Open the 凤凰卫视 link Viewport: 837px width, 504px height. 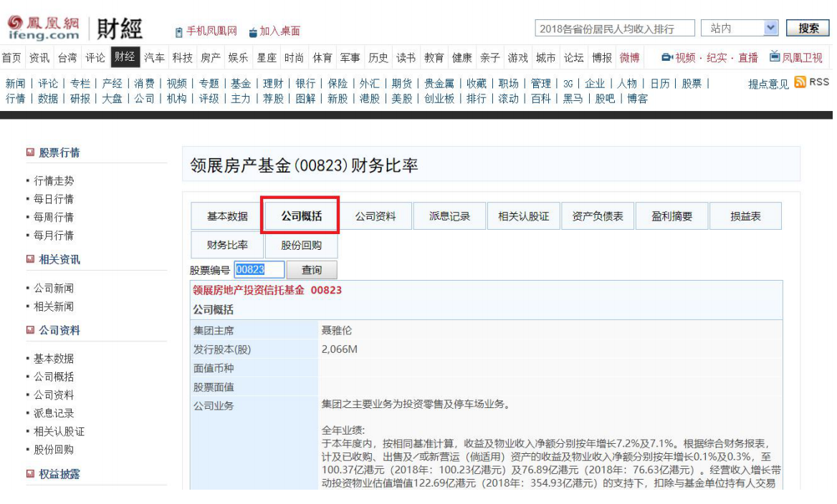(x=803, y=57)
